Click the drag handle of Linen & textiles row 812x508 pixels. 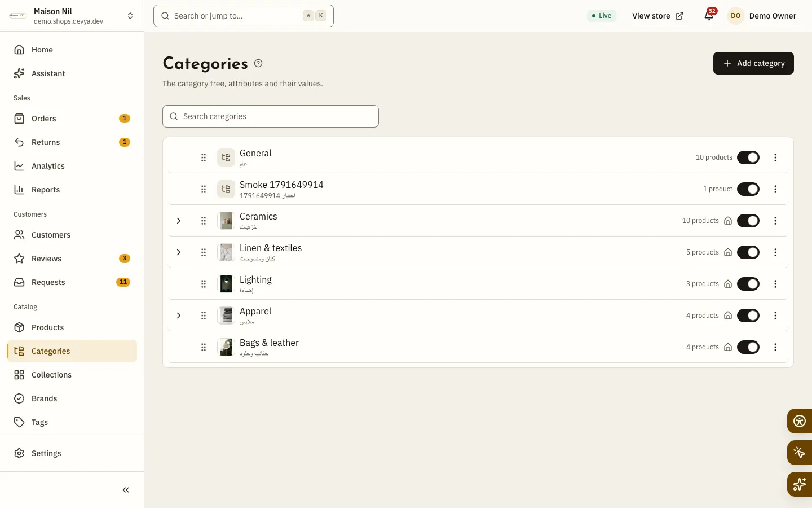coord(204,252)
